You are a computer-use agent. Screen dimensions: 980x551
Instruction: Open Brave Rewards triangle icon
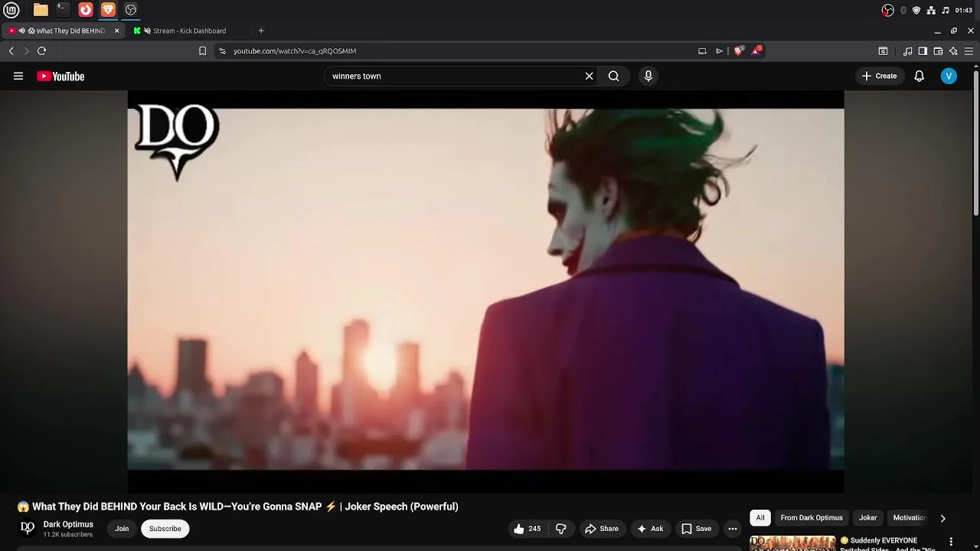[x=756, y=51]
